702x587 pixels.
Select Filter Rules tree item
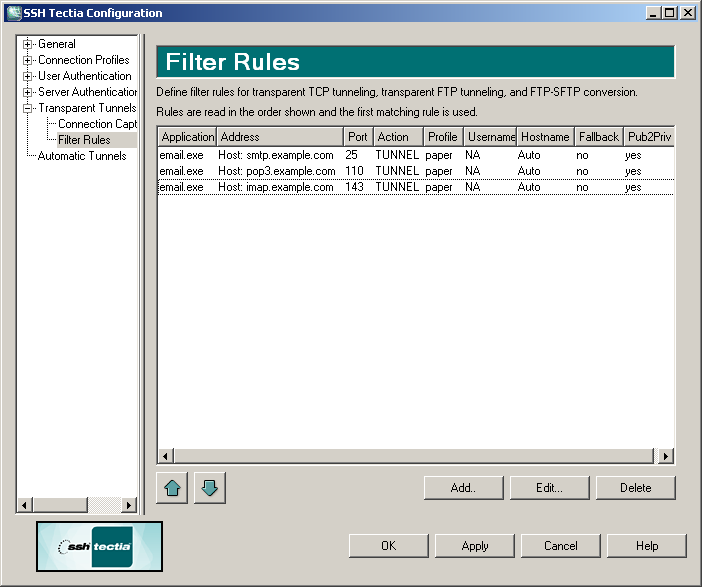tap(84, 140)
